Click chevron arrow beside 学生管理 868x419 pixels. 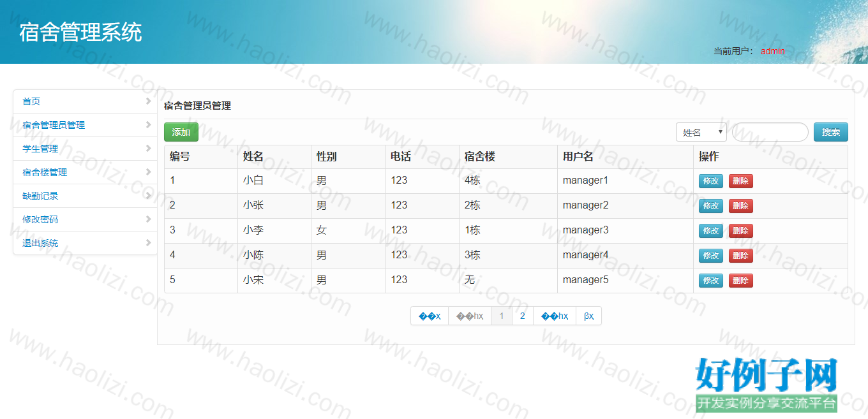(148, 148)
